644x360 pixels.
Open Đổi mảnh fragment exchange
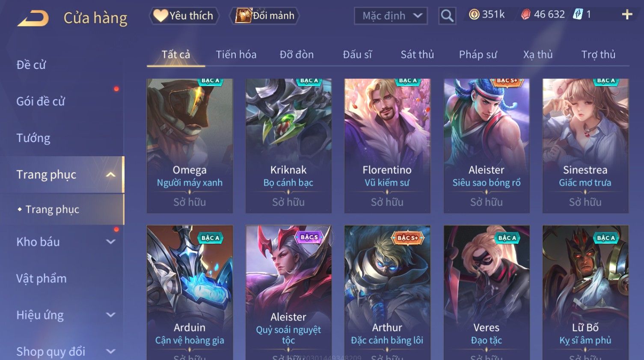pos(264,16)
